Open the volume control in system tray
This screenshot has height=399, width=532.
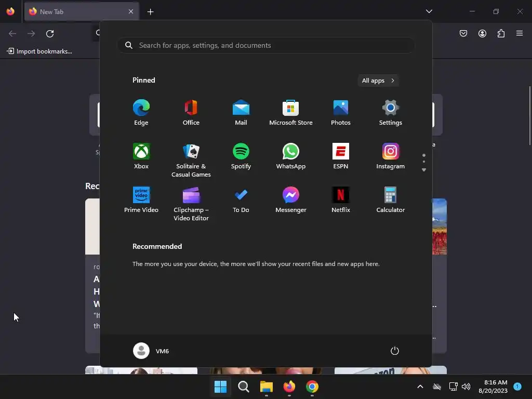pos(466,387)
